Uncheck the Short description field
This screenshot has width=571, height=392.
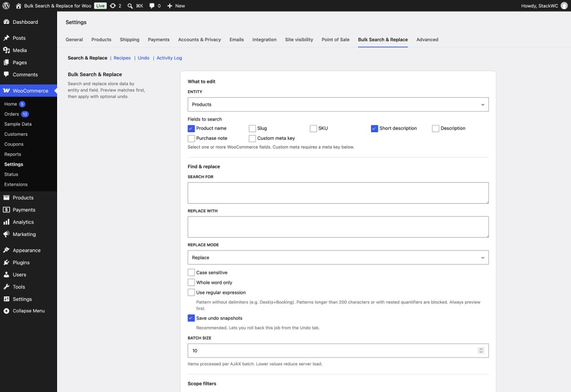(374, 129)
